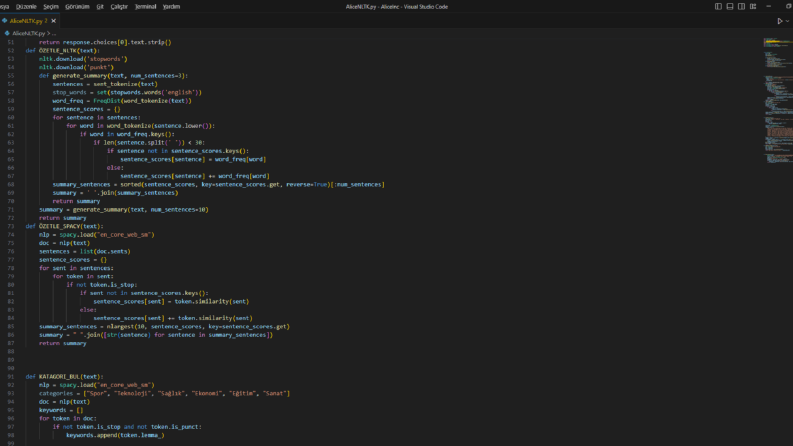Toggle the bottom panel layout icon
Image resolution: width=793 pixels, height=446 pixels.
coord(730,7)
